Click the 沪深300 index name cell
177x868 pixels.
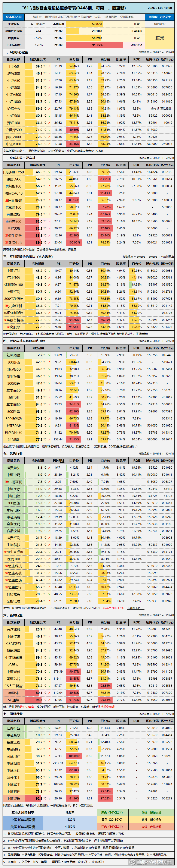coord(13,73)
